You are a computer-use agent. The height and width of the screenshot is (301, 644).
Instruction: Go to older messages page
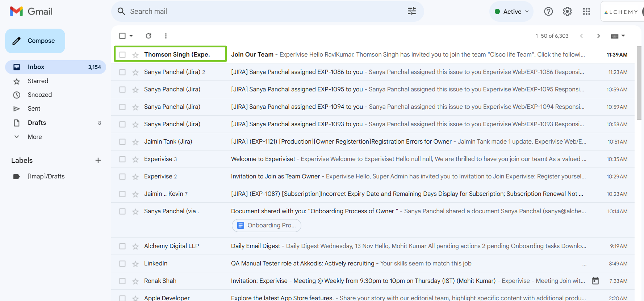tap(598, 36)
